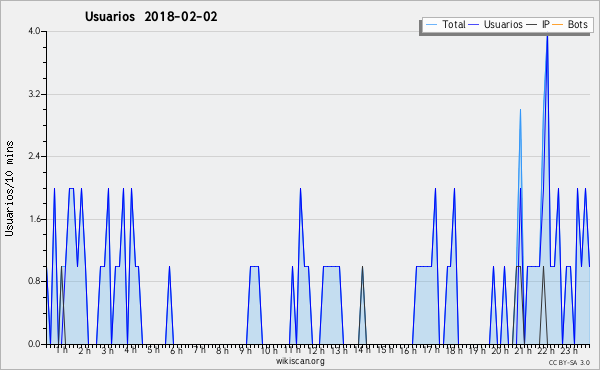Click the 2.4 value on the vertical axis
The height and width of the screenshot is (370, 600).
34,156
